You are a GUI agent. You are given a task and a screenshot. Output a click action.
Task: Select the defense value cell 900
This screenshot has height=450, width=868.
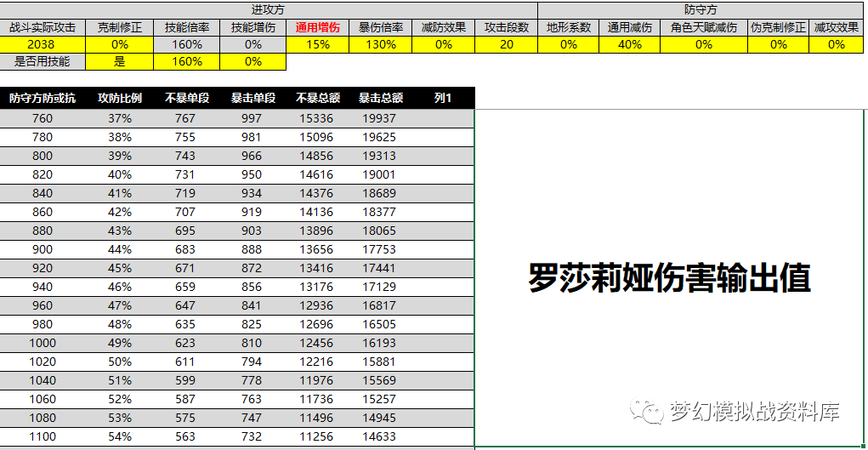[x=43, y=250]
